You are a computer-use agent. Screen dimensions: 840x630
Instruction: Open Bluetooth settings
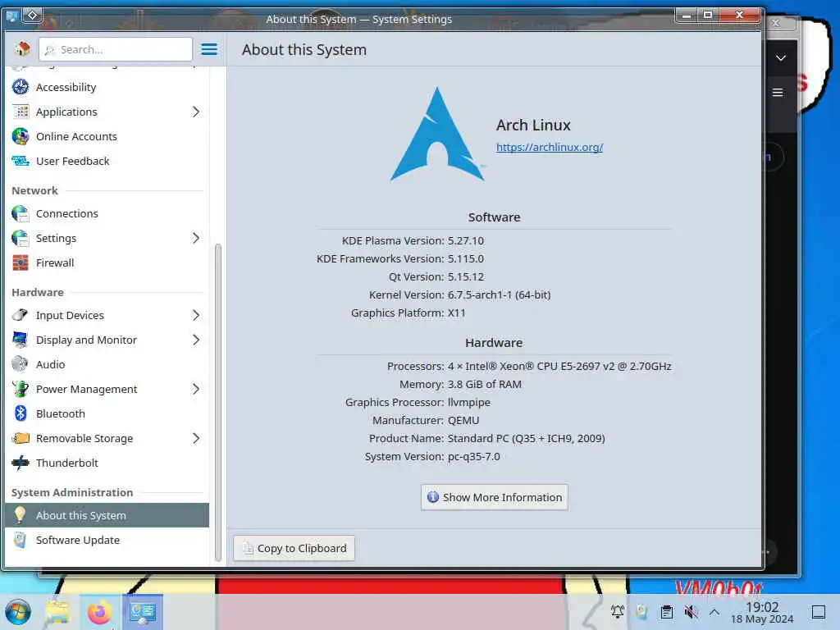point(107,414)
